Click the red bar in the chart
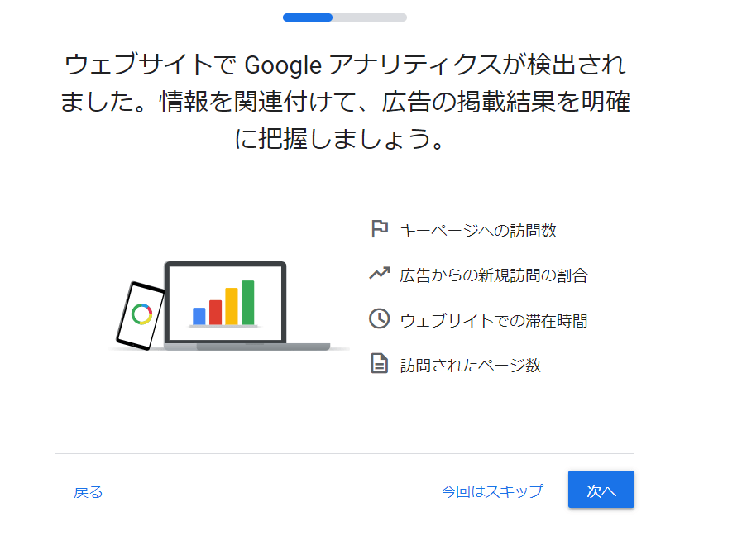The height and width of the screenshot is (560, 742). coord(215,313)
